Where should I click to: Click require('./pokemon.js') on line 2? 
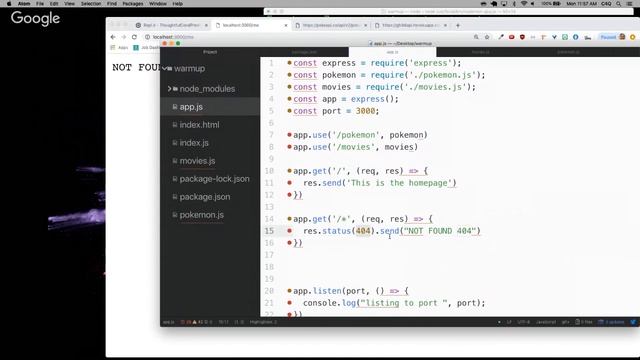click(x=425, y=75)
